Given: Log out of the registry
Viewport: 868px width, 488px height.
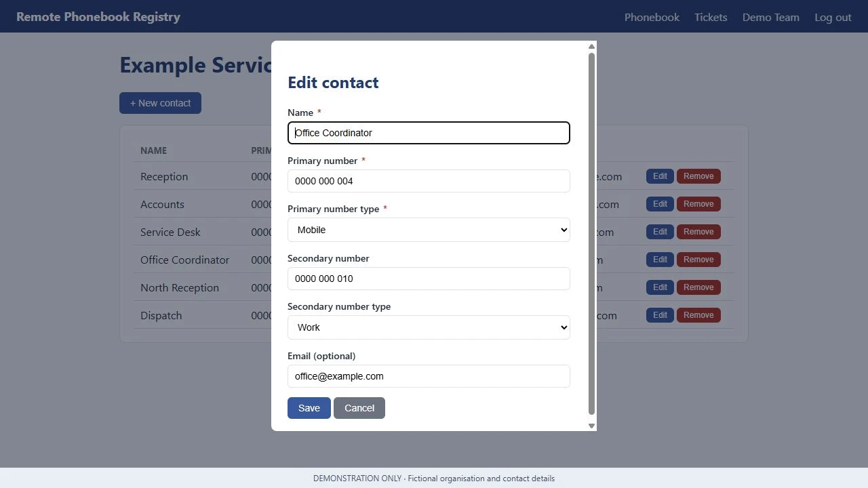Looking at the screenshot, I should pyautogui.click(x=833, y=17).
